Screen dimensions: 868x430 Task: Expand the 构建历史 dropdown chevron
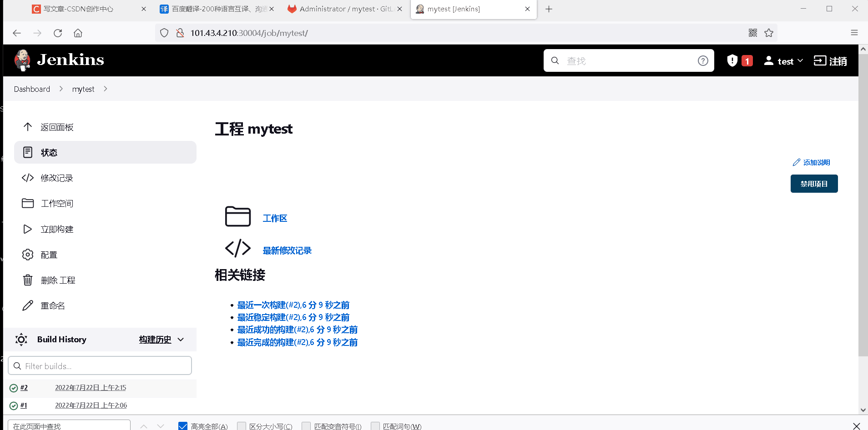pyautogui.click(x=181, y=340)
